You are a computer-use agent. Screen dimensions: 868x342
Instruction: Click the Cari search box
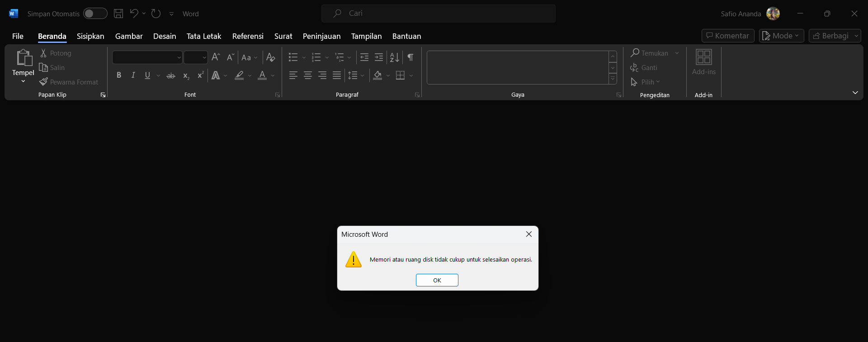click(438, 14)
